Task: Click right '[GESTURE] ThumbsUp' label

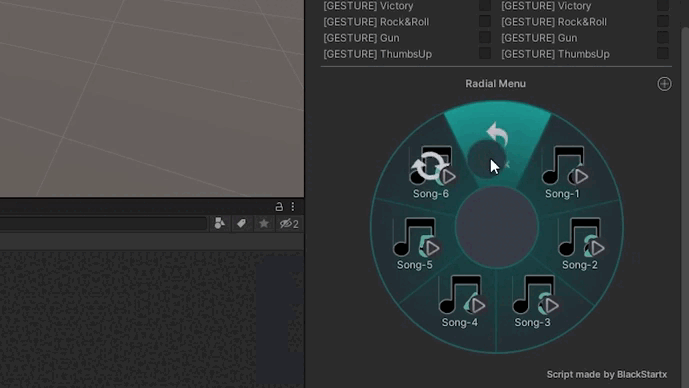Action: tap(555, 54)
